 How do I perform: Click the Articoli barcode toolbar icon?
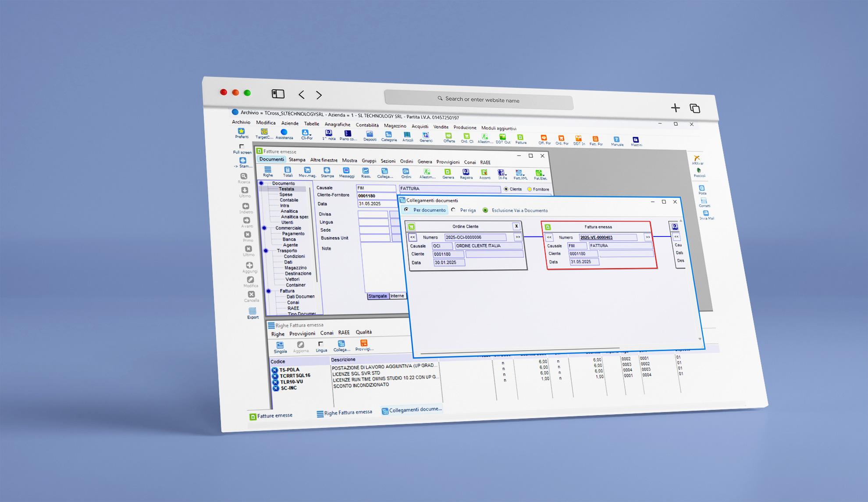(x=407, y=135)
